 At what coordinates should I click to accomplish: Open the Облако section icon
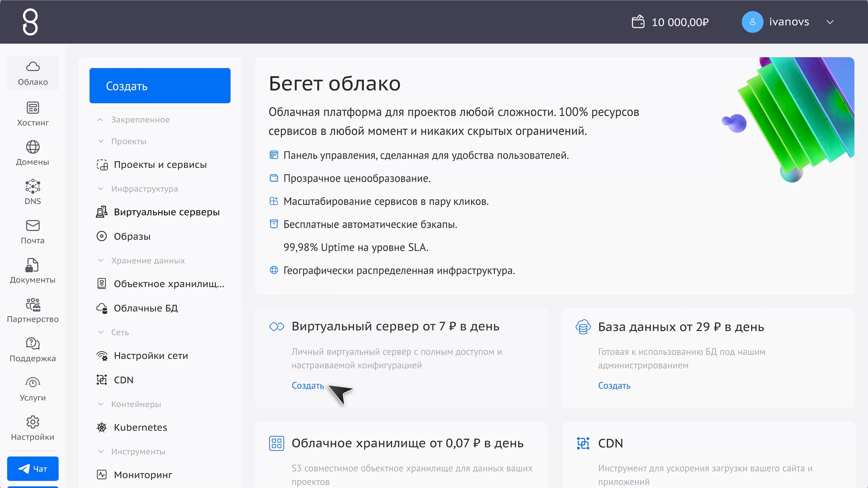pyautogui.click(x=33, y=67)
